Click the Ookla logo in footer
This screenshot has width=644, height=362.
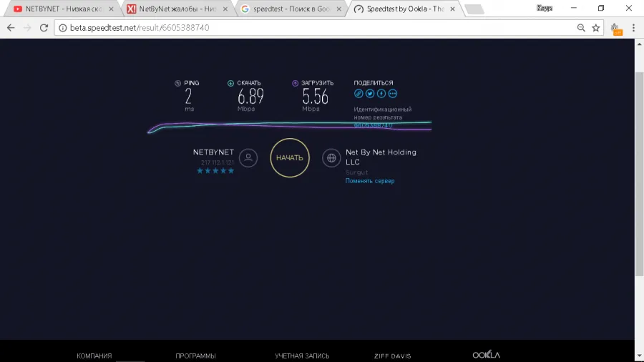[487, 355]
